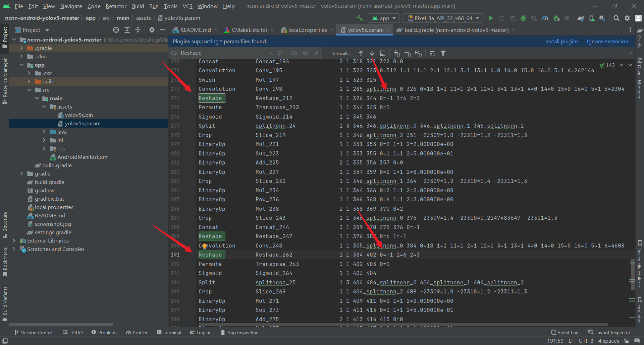Viewport: 644px width, 345px height.
Task: Jump to next search occurrence
Action: coord(372,53)
